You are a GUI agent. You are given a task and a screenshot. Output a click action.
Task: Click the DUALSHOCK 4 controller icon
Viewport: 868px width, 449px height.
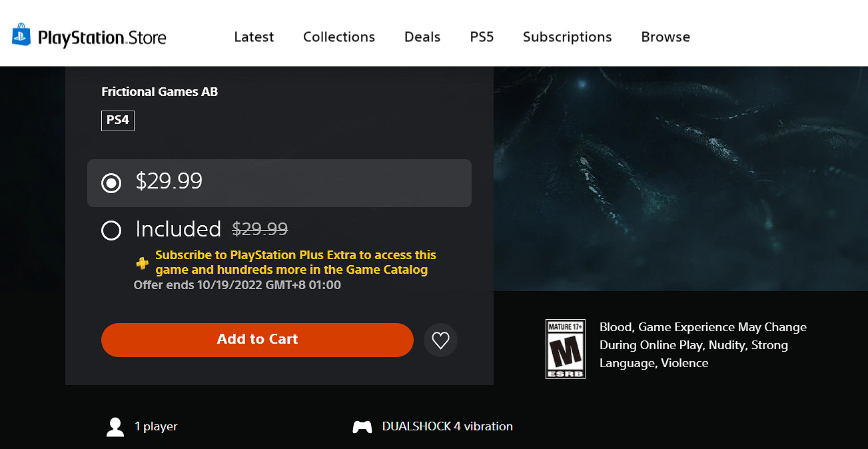tap(362, 427)
